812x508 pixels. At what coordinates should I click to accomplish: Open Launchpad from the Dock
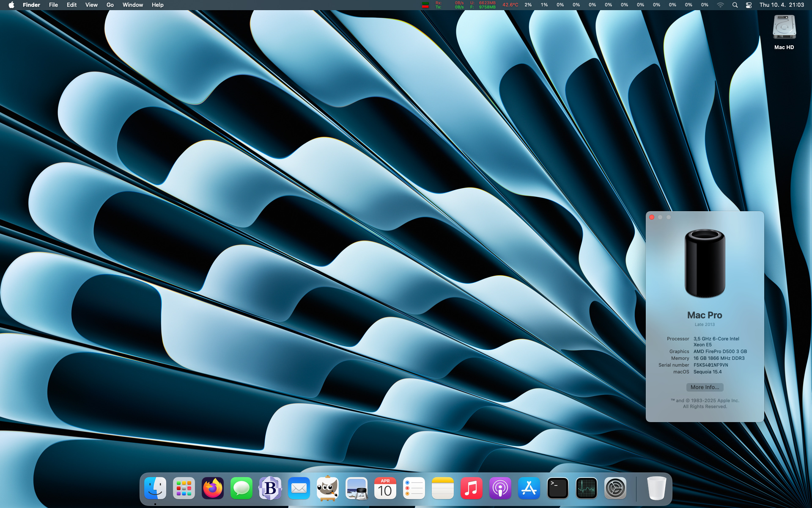coord(184,489)
